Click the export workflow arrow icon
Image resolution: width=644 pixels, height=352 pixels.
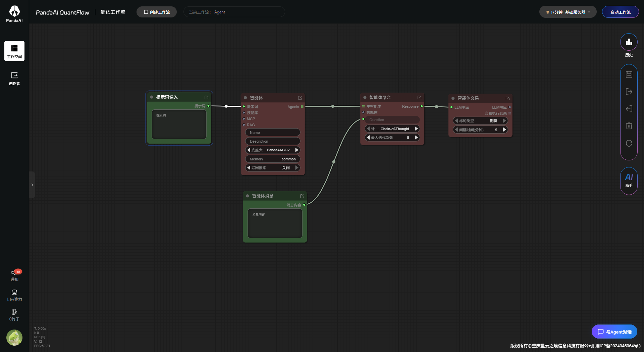tap(629, 92)
